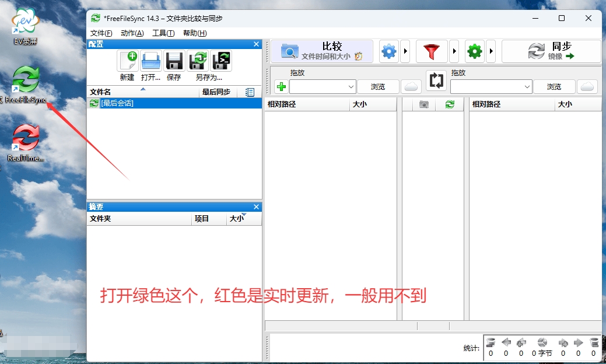606x364 pixels.
Task: Open the red filter funnel settings
Action: tap(432, 51)
